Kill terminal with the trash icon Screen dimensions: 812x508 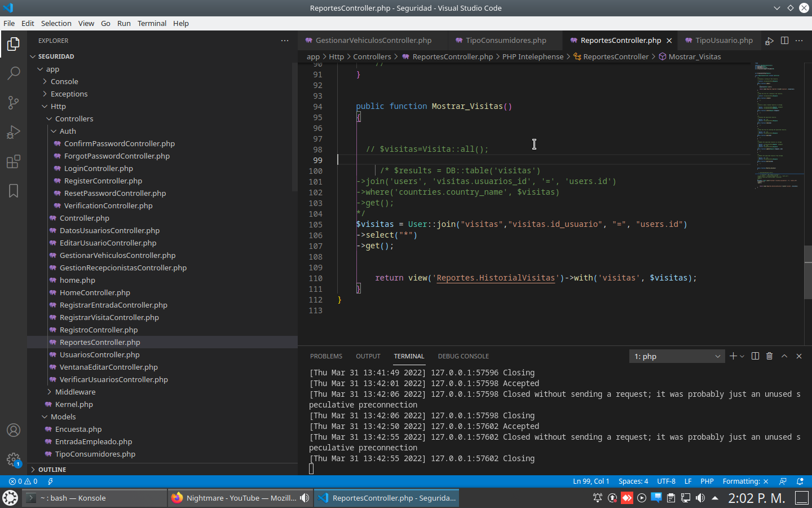coord(770,356)
